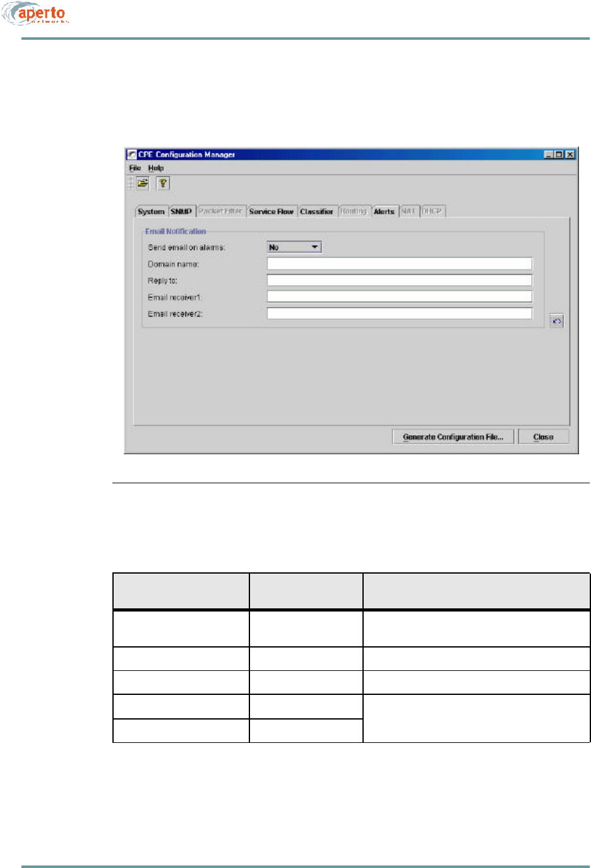Focus the Domain name input field

coord(400,263)
